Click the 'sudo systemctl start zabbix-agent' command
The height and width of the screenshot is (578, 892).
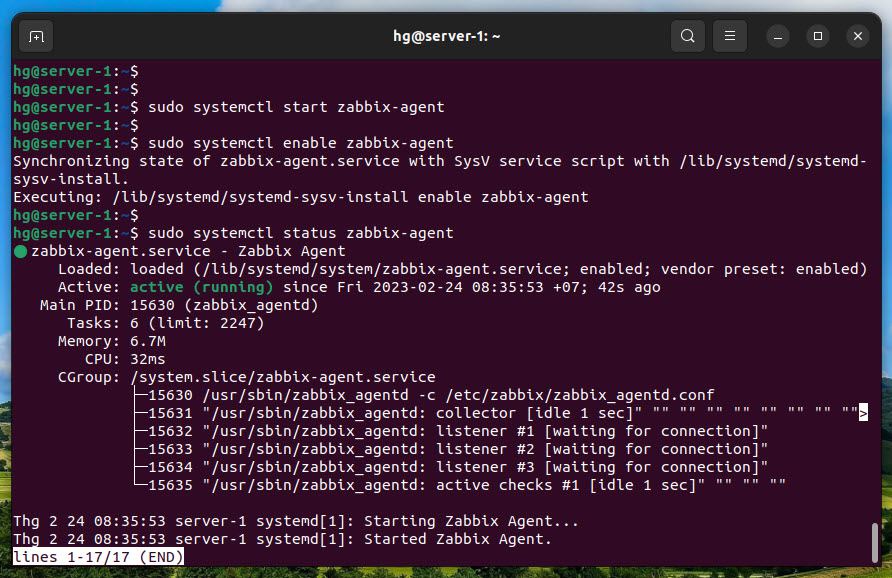(x=296, y=107)
